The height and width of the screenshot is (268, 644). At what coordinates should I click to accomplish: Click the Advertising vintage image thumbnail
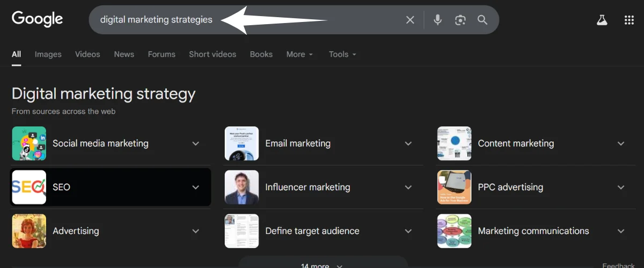click(x=29, y=232)
